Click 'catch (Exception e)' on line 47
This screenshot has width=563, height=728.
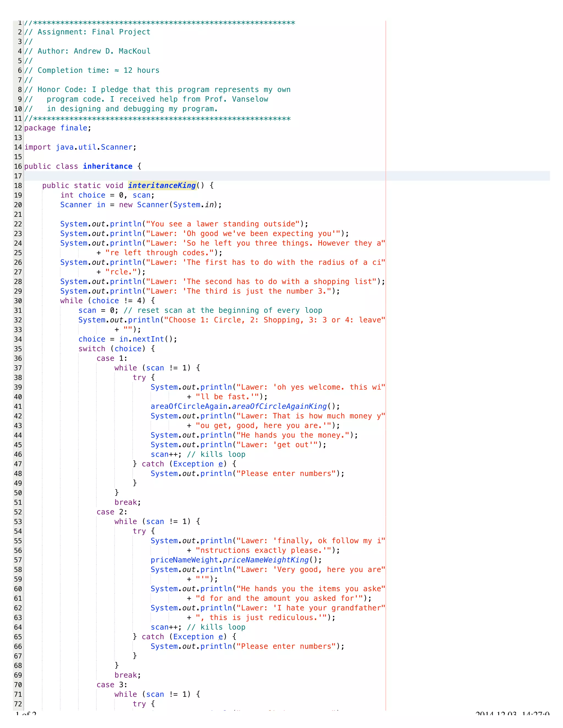coord(184,464)
